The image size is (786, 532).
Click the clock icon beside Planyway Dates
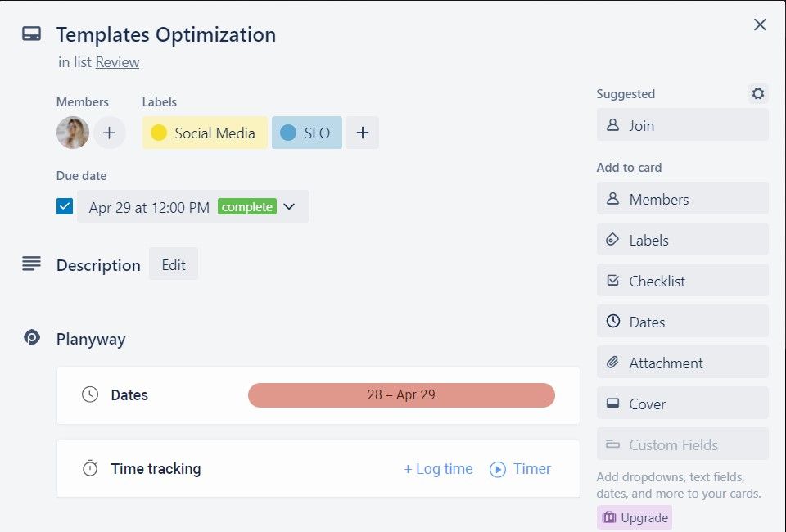coord(90,394)
